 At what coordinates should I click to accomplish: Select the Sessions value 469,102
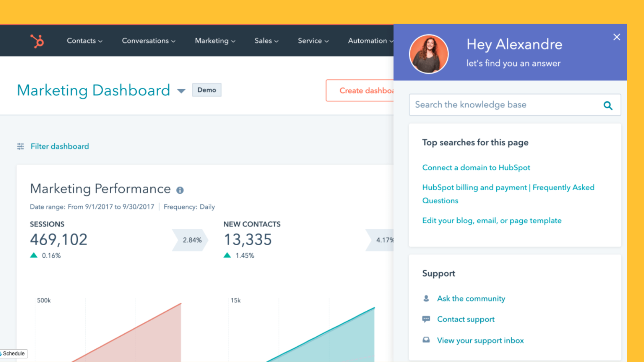59,240
